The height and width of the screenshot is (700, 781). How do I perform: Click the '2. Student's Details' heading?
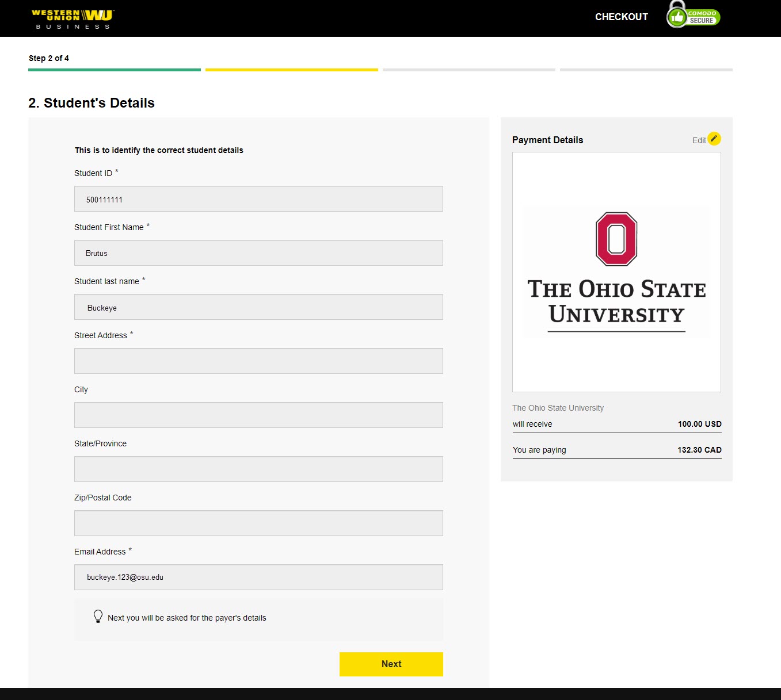click(x=92, y=103)
